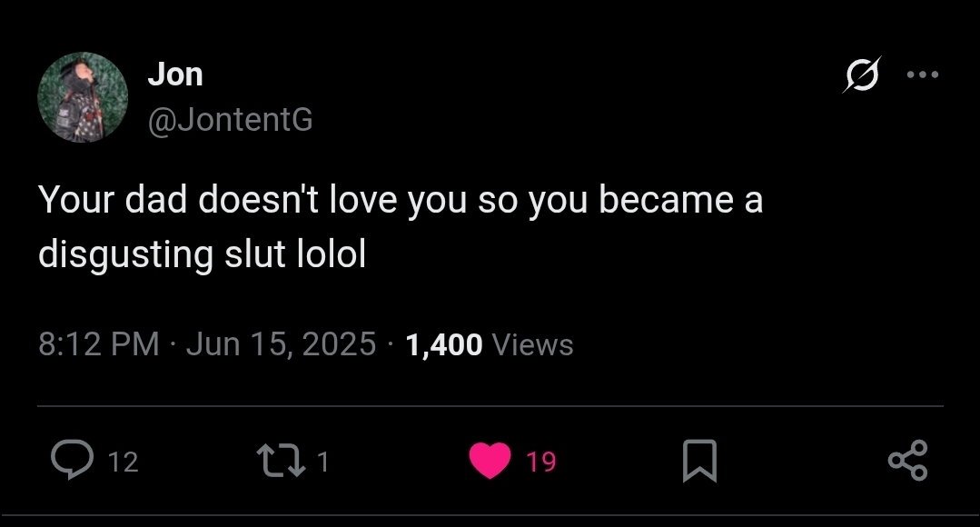980x527 pixels.
Task: Click the first line of the tweet text
Action: (x=400, y=200)
